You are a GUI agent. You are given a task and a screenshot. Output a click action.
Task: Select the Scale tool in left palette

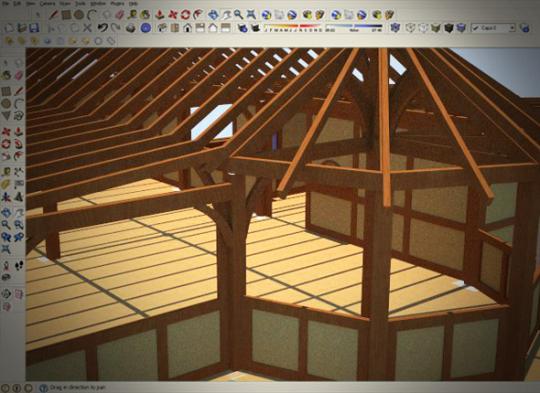6,156
